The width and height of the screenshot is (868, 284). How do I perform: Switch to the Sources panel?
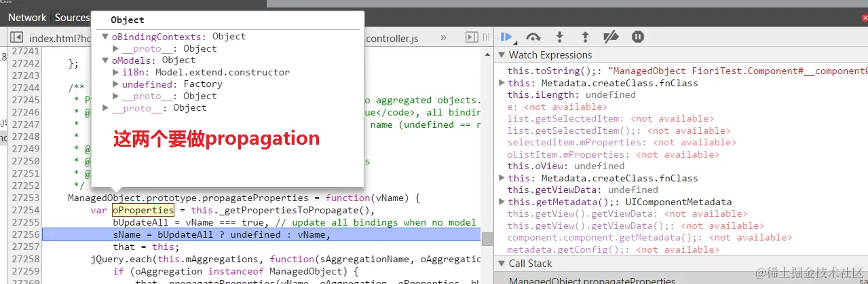click(x=72, y=18)
